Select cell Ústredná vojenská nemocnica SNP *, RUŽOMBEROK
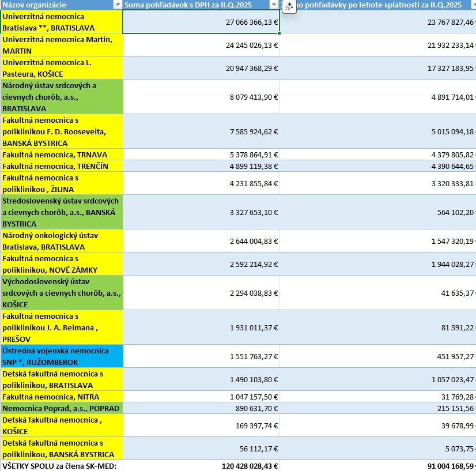Viewport: 476px width, 471px height. tap(62, 356)
